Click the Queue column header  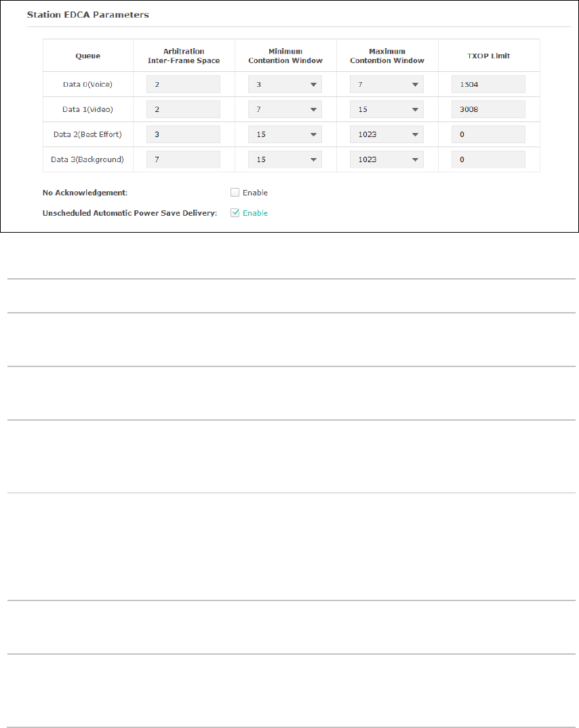[87, 56]
